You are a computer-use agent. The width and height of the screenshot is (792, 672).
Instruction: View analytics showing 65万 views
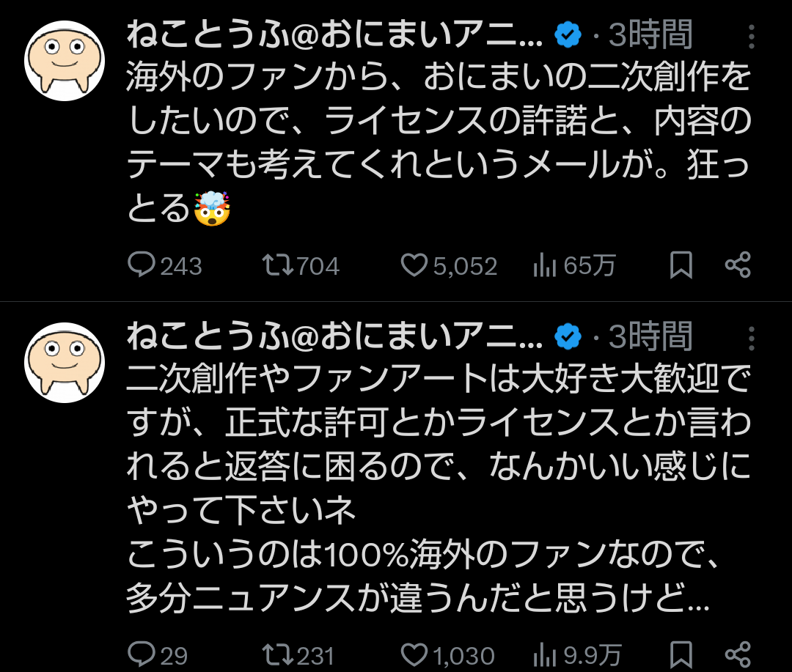[x=543, y=266]
